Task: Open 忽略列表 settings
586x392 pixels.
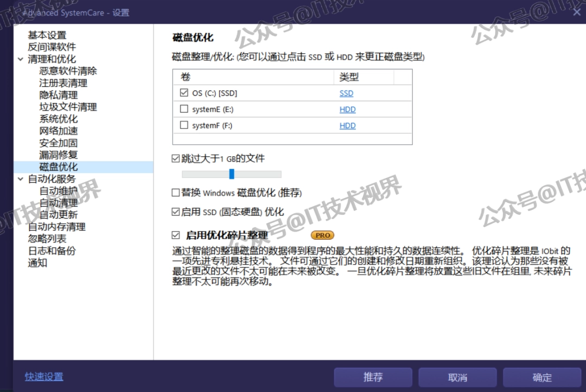Action: coord(47,239)
